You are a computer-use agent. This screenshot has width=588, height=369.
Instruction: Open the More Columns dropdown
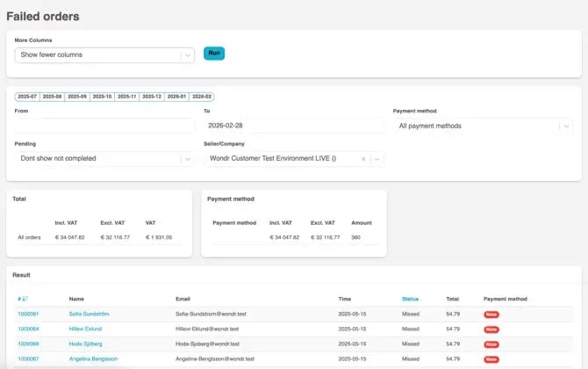104,54
